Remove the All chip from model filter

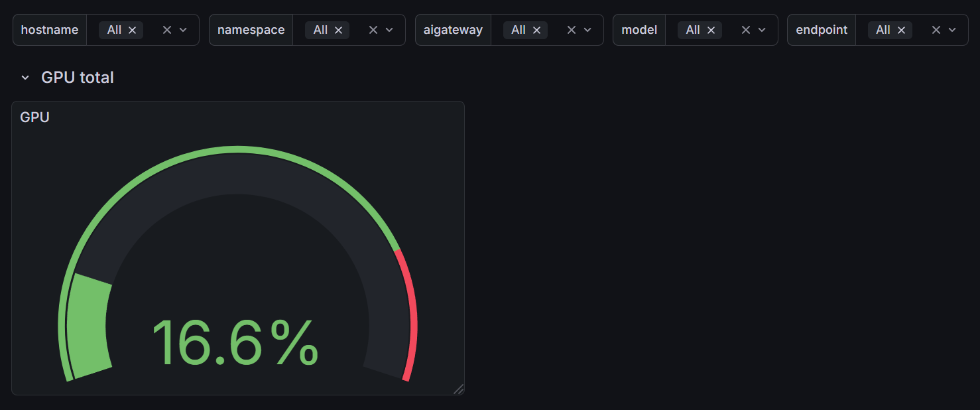[711, 30]
